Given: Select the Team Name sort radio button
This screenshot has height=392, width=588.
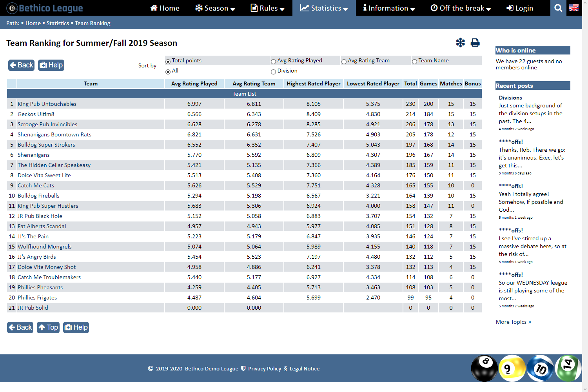Looking at the screenshot, I should pos(414,61).
